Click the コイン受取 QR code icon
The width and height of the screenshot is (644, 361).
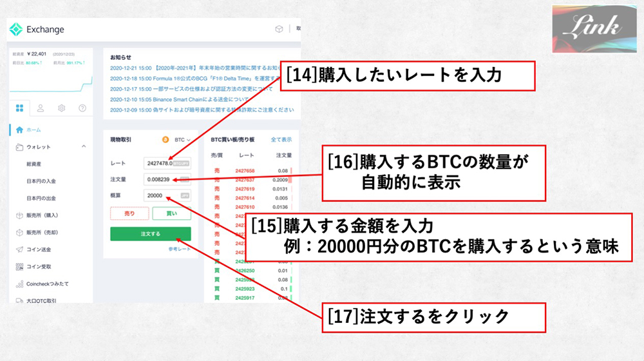coord(19,267)
